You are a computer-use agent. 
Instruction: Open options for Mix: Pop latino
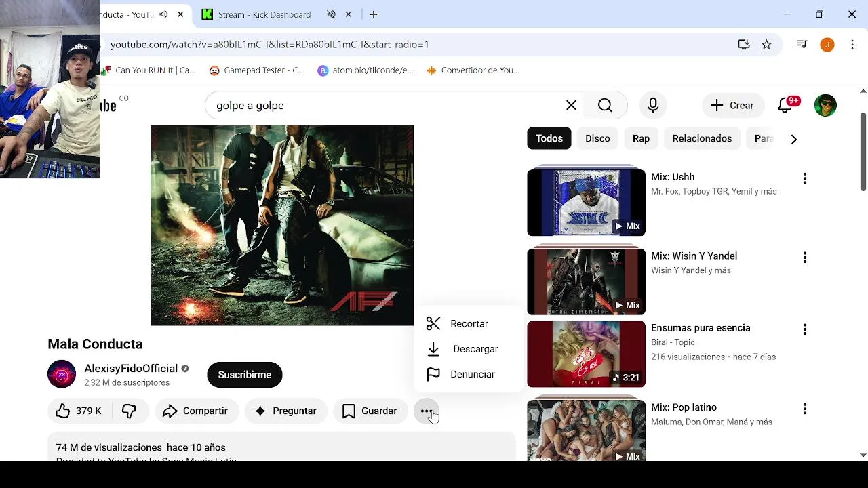pyautogui.click(x=805, y=409)
